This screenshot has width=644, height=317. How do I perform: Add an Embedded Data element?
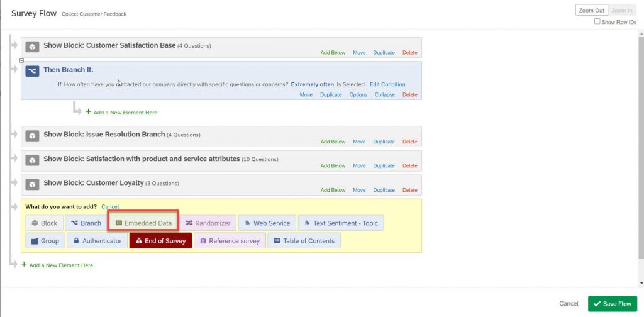coord(143,223)
